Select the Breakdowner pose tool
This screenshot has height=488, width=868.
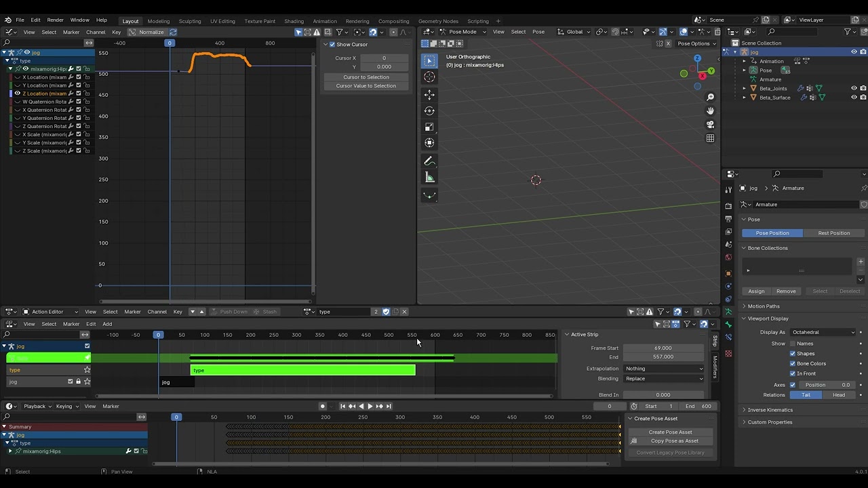429,195
